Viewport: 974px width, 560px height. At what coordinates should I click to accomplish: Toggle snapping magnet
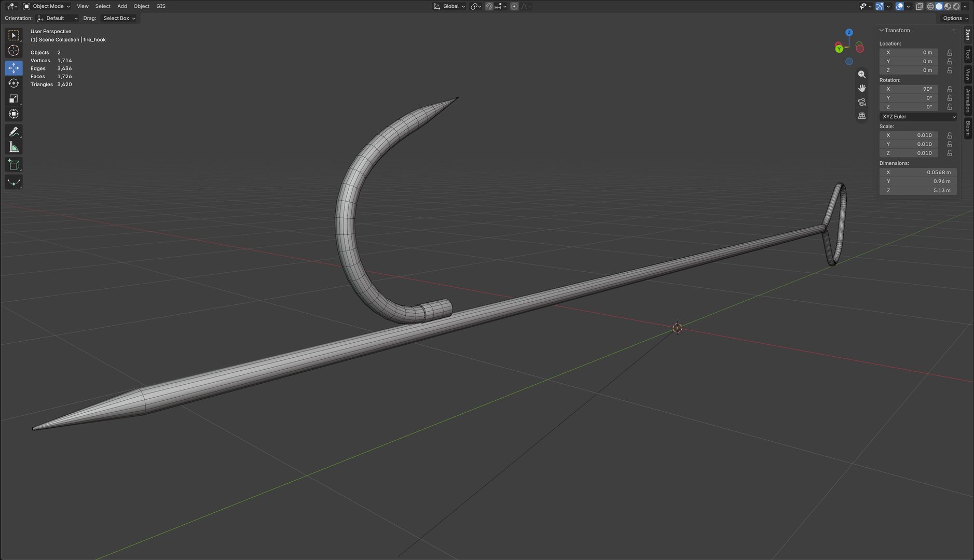(x=489, y=6)
